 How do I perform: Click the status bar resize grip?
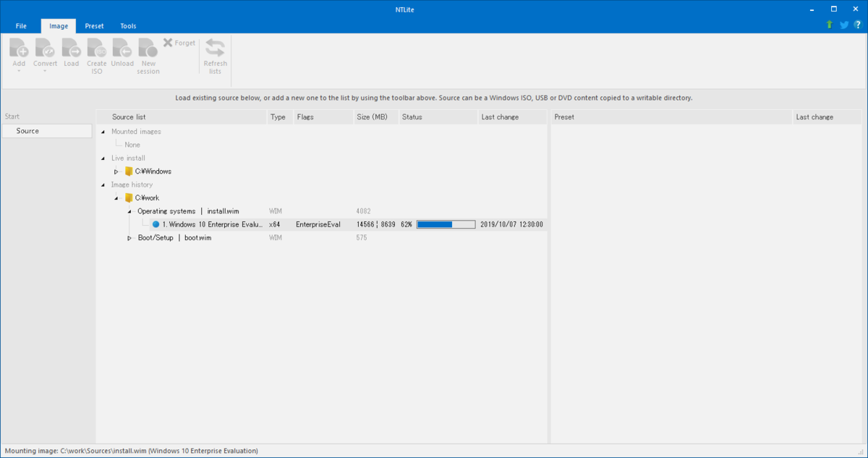point(862,452)
